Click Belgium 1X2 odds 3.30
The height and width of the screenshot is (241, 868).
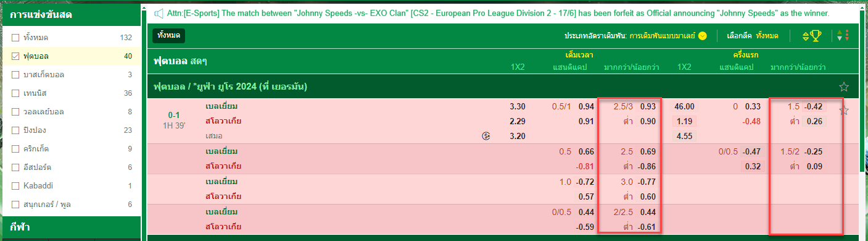pyautogui.click(x=518, y=106)
